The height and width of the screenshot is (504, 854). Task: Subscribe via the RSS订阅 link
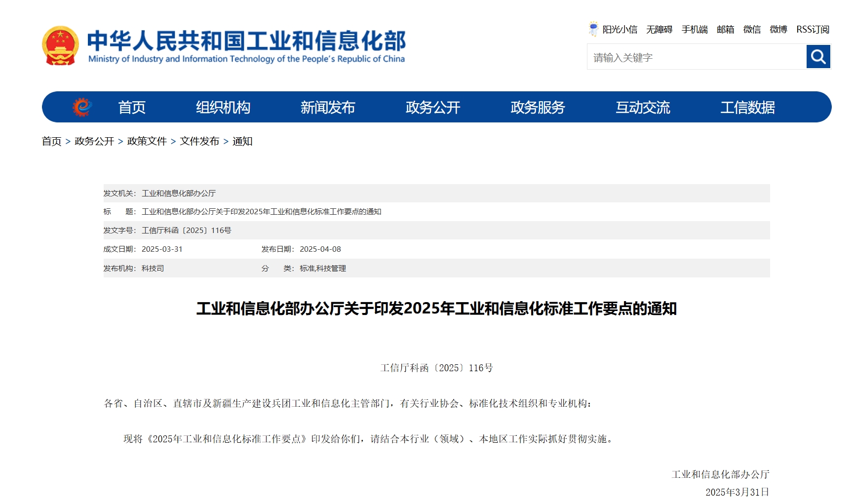[813, 30]
